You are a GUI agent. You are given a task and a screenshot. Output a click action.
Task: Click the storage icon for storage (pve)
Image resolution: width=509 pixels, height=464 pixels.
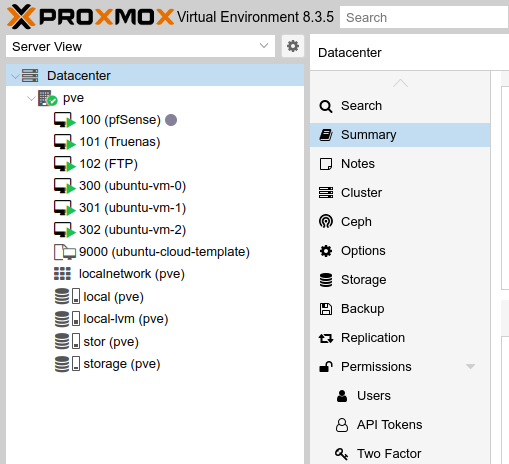pyautogui.click(x=67, y=364)
